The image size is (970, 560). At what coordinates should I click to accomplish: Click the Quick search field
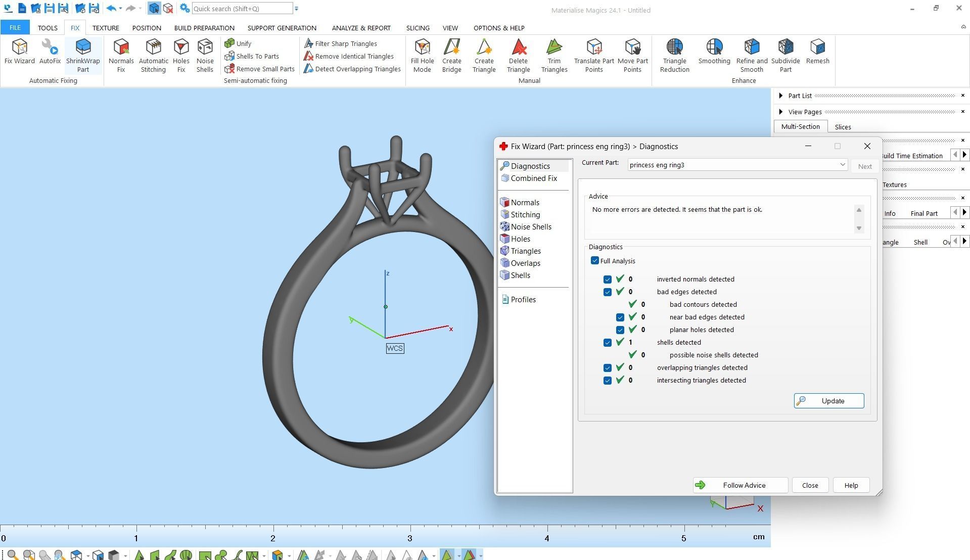(x=242, y=9)
